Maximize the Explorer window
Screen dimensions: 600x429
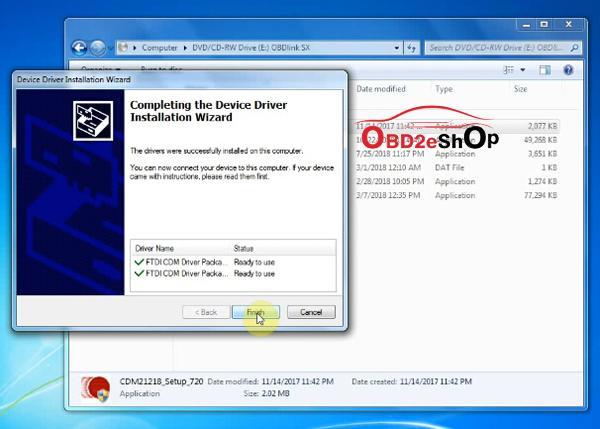544,25
